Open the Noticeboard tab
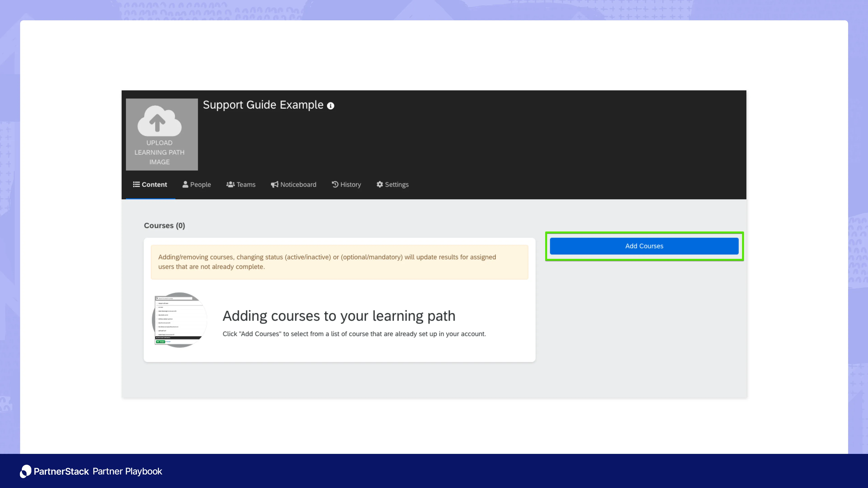868x488 pixels. [298, 185]
